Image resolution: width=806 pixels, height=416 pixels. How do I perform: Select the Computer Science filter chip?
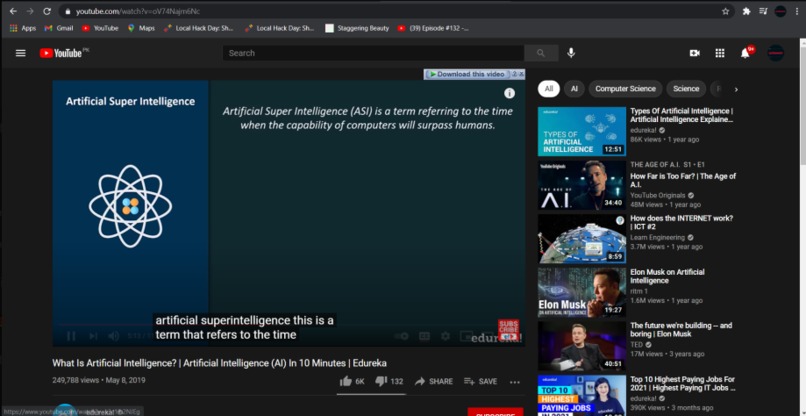point(625,89)
